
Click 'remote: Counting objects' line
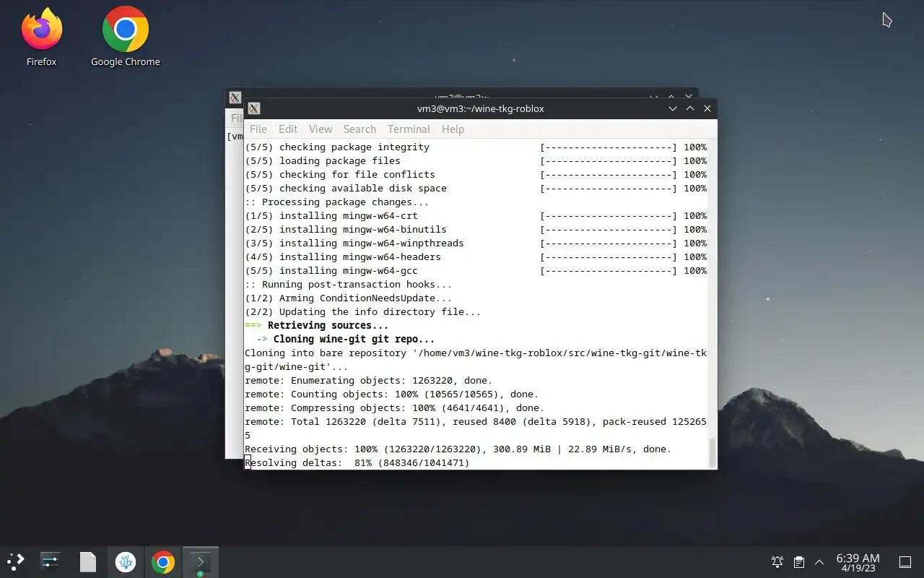tap(391, 394)
